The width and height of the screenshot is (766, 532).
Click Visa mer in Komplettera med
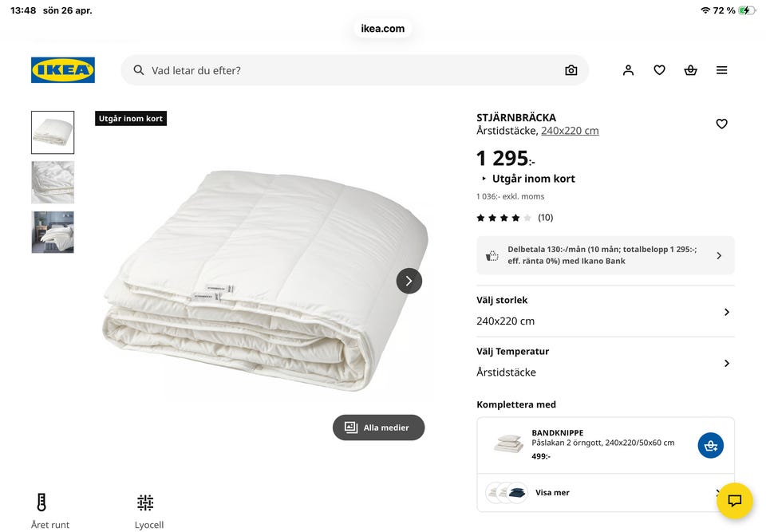552,493
